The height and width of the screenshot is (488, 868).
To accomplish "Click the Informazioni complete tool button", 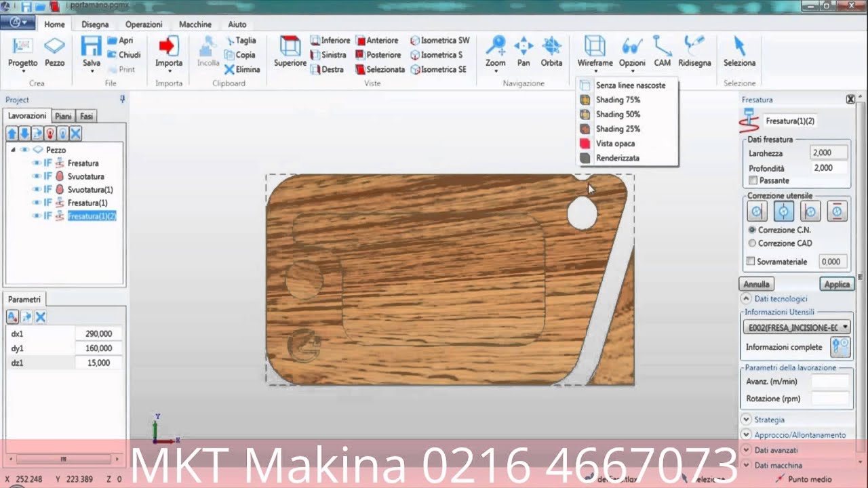I will (x=840, y=346).
